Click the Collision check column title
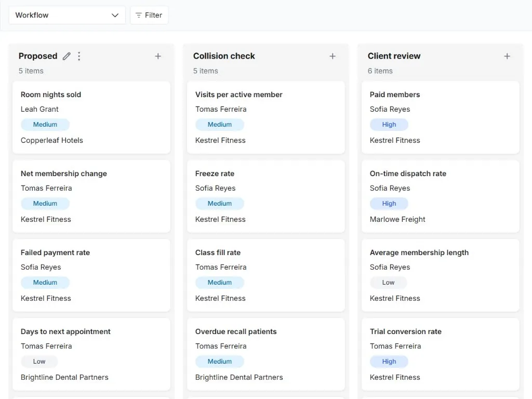Viewport: 532px width, 399px height. click(224, 56)
